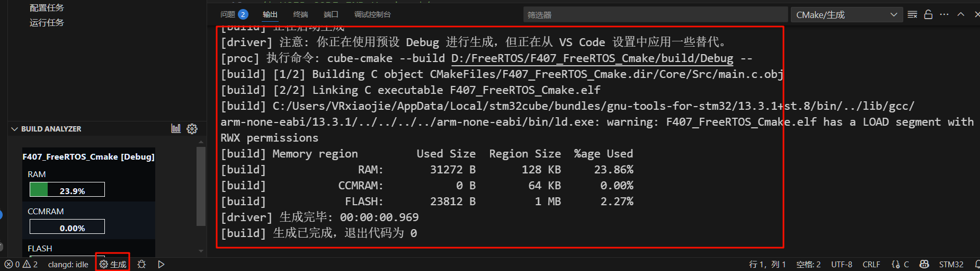
Task: Switch to the 终端 tab
Action: 300,14
